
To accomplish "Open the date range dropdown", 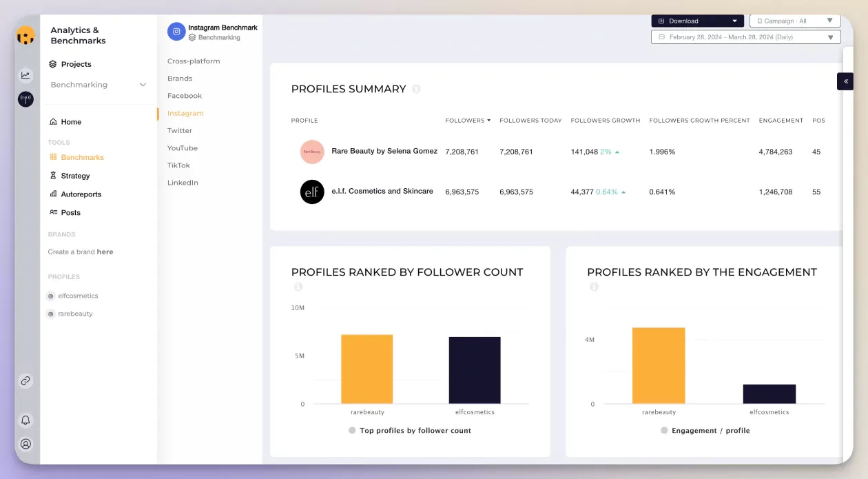I will [x=746, y=37].
